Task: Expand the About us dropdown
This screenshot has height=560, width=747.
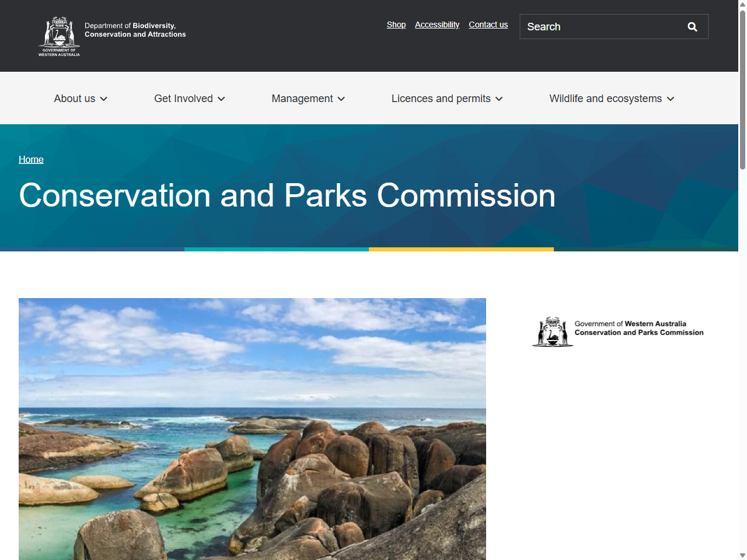Action: 75,99
